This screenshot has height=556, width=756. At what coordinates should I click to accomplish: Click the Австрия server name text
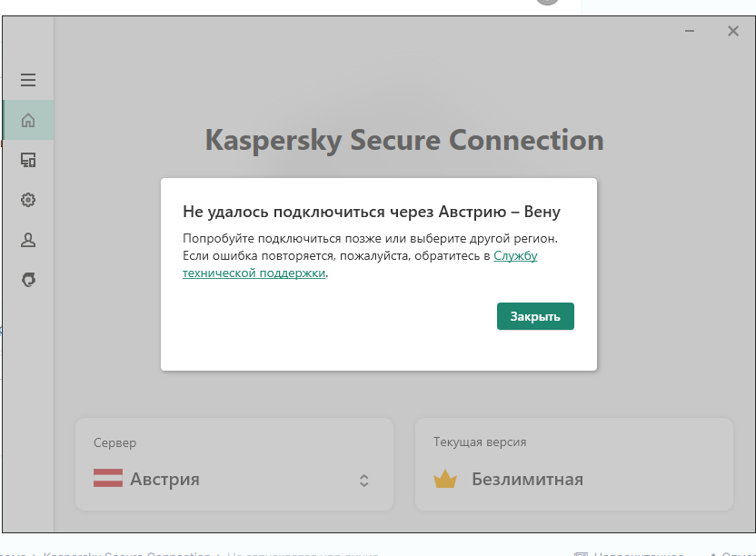(164, 479)
